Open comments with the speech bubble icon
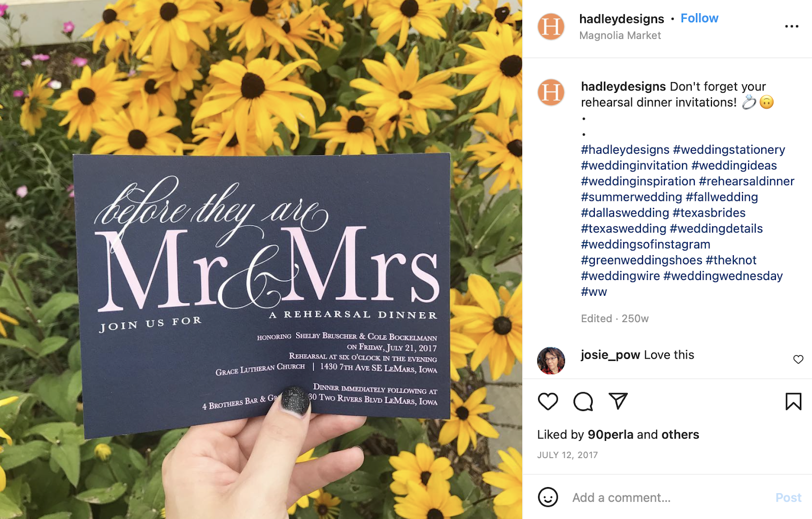812x519 pixels. coord(583,401)
